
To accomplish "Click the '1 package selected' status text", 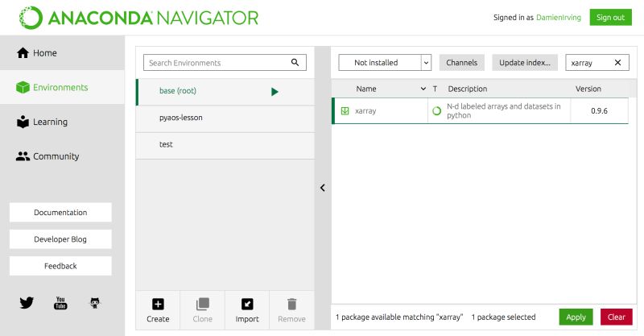I will (x=504, y=317).
